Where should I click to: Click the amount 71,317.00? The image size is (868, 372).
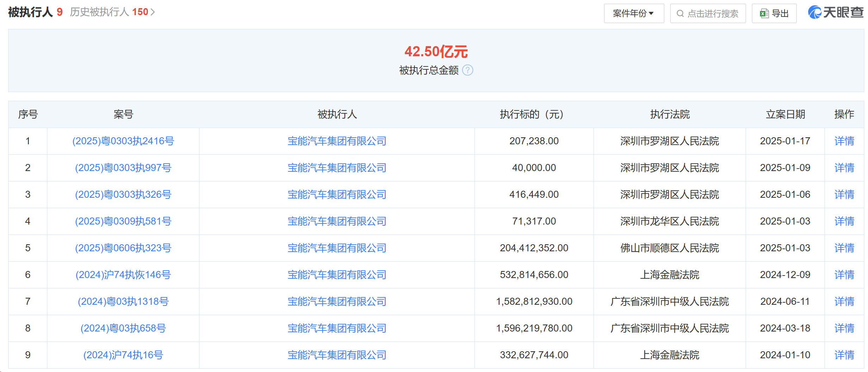(x=534, y=221)
